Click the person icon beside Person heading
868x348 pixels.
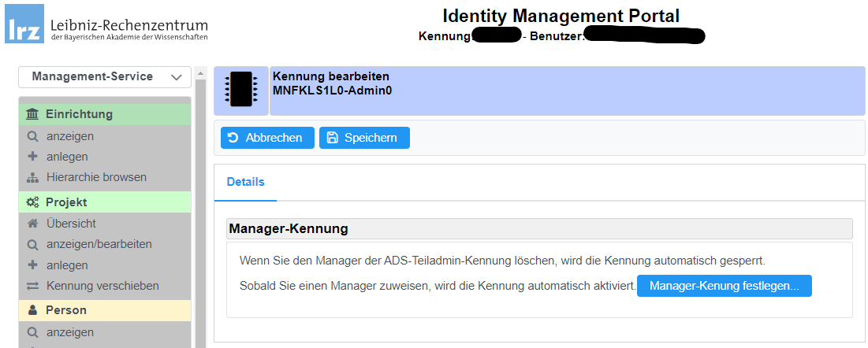[x=32, y=310]
